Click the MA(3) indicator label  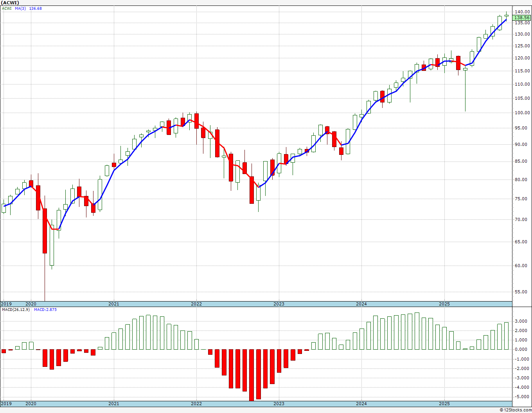(21, 8)
